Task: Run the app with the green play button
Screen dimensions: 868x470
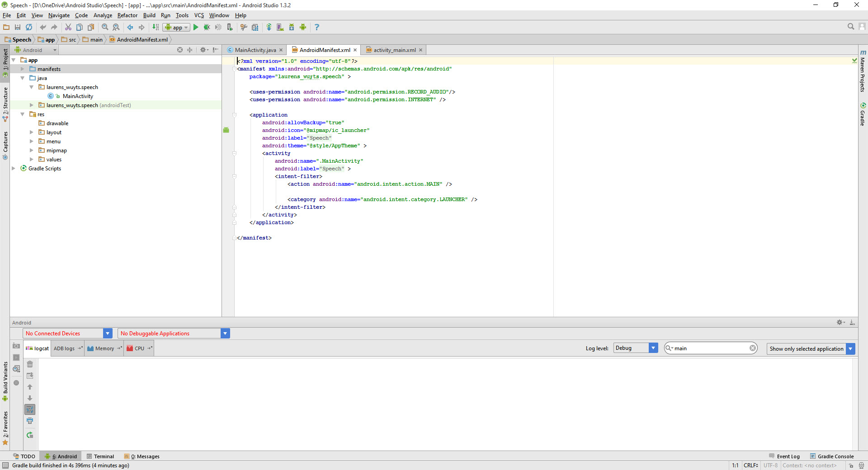Action: pos(196,27)
